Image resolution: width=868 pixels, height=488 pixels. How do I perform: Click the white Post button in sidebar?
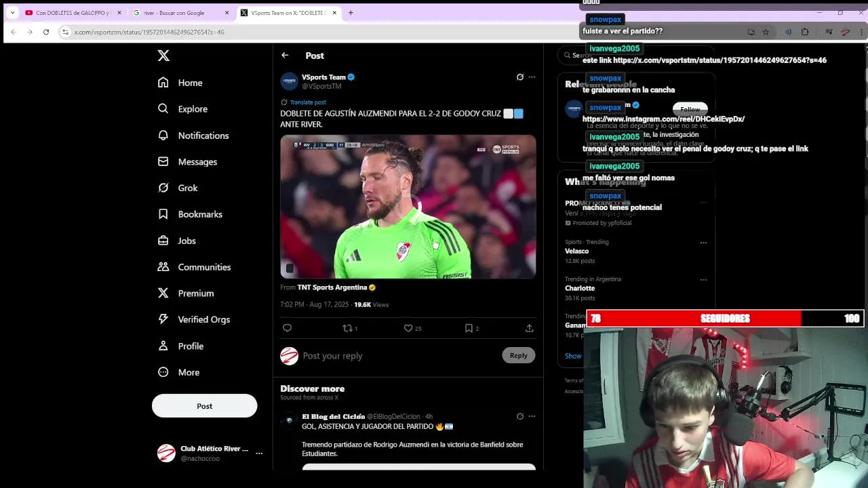pyautogui.click(x=204, y=406)
